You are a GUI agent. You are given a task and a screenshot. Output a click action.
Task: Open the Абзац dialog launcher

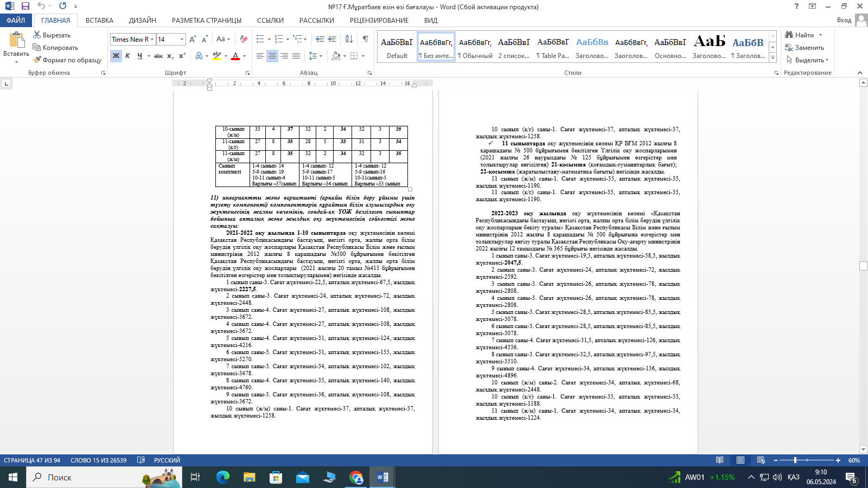coord(370,73)
